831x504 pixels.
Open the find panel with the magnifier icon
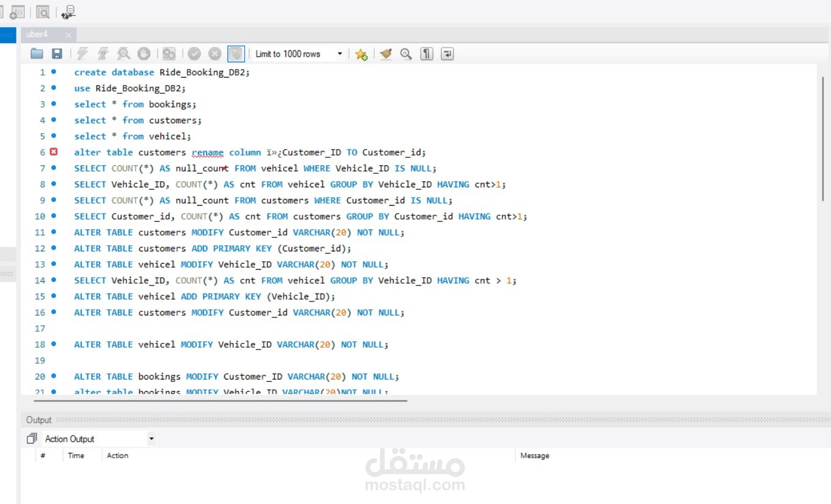click(406, 54)
